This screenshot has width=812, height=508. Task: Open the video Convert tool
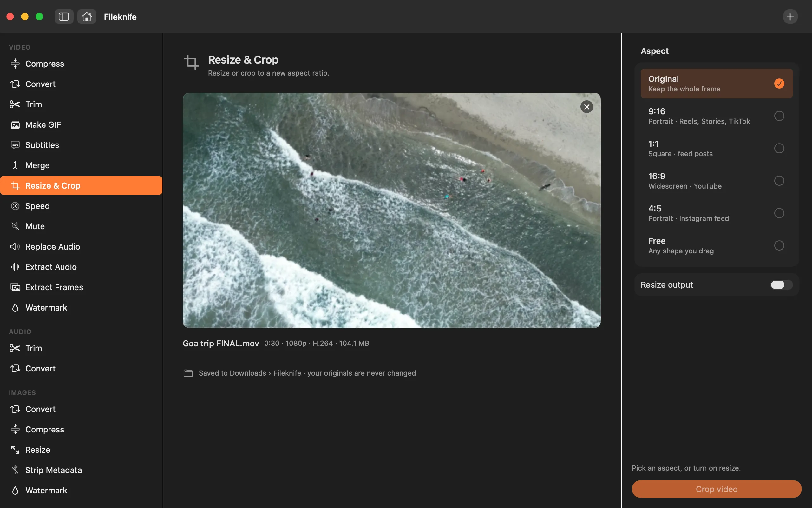click(81, 84)
